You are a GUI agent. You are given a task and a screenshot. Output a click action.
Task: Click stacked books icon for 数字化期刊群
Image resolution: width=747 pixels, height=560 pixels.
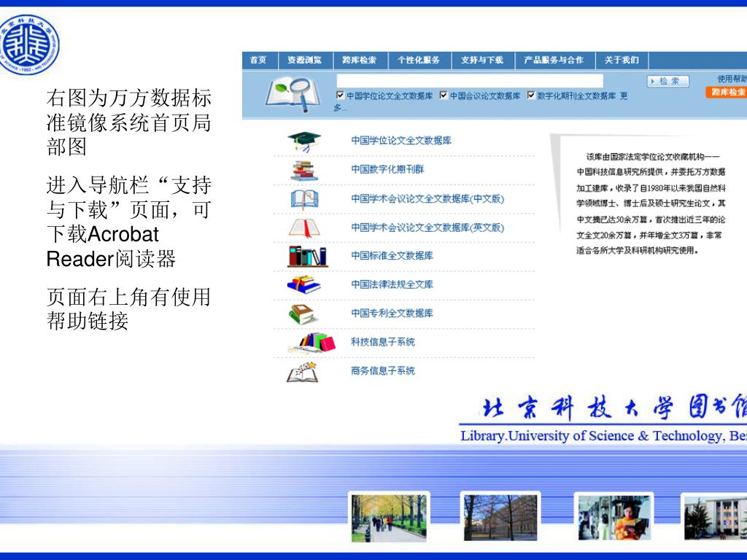(x=304, y=171)
